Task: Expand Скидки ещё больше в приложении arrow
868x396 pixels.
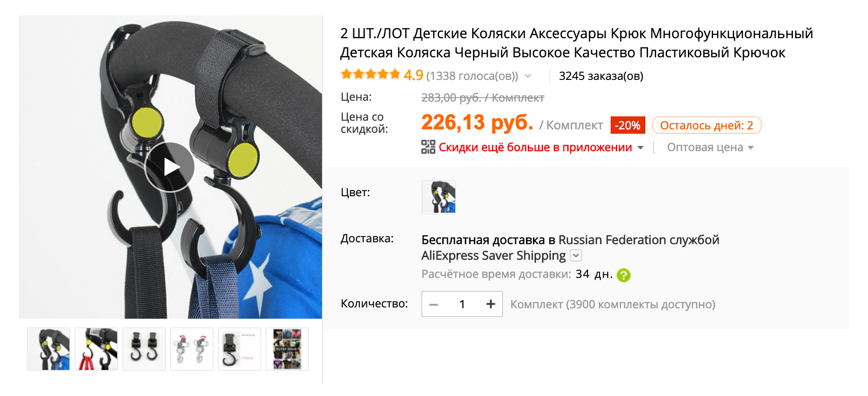Action: pos(641,148)
